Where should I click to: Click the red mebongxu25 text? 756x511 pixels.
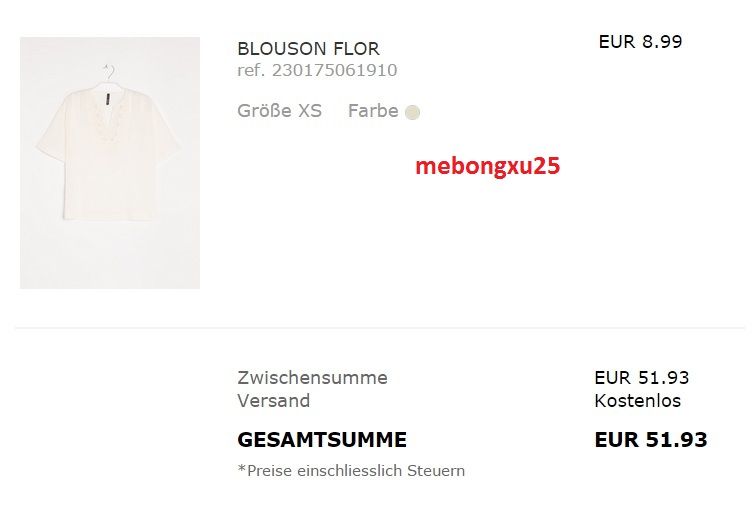(x=487, y=166)
